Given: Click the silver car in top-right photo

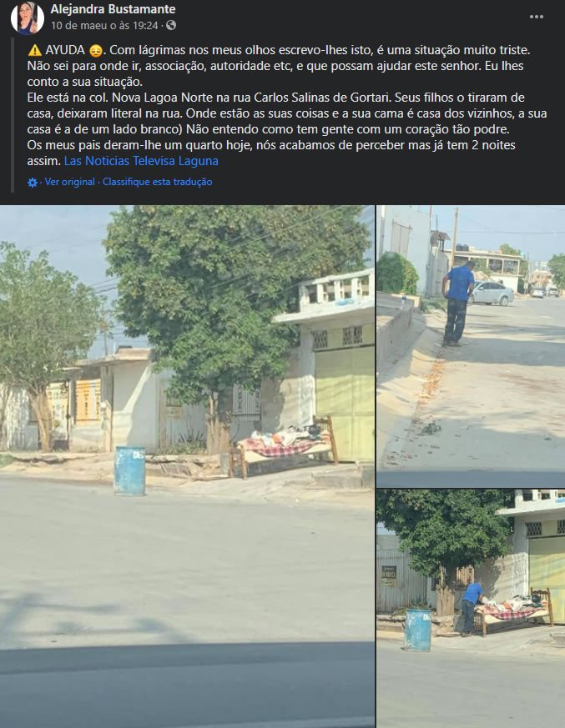Looking at the screenshot, I should (x=491, y=293).
